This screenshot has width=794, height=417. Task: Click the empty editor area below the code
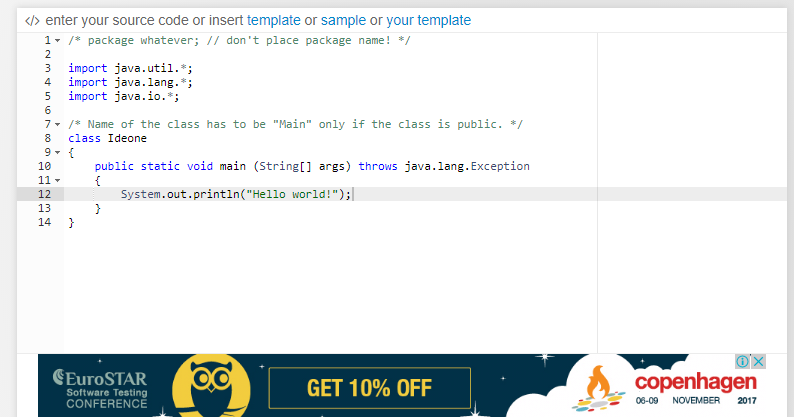329,291
